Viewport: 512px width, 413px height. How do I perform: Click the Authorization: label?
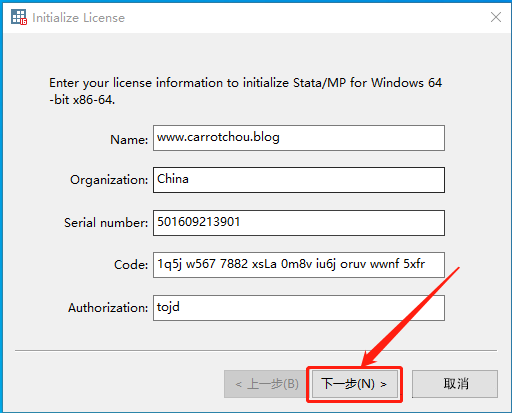tap(108, 308)
